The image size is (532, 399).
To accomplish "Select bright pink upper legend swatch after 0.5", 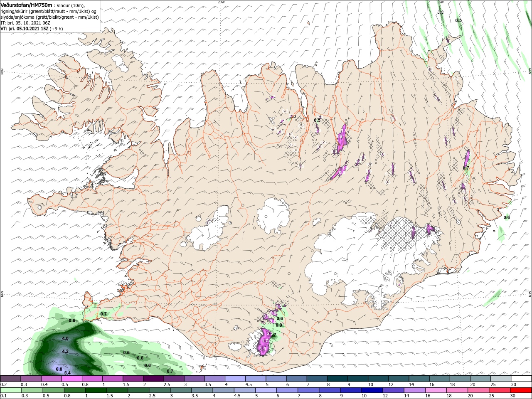I will point(71,378).
